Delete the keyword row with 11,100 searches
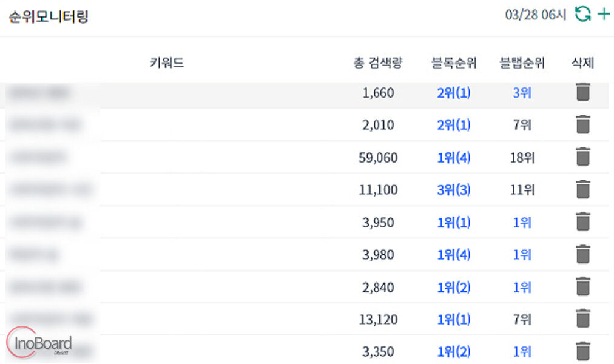The image size is (614, 364). tap(583, 189)
